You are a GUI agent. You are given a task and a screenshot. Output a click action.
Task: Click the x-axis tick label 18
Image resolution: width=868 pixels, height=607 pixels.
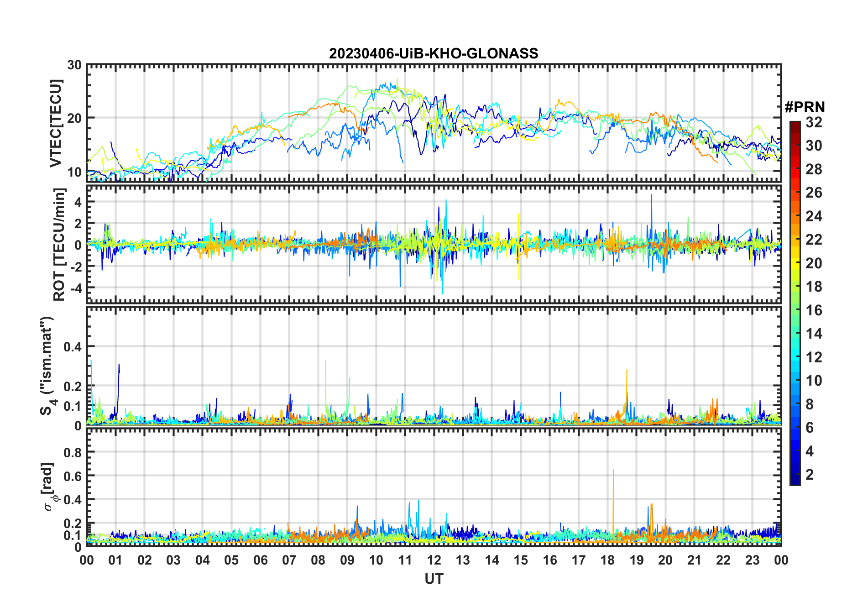607,560
